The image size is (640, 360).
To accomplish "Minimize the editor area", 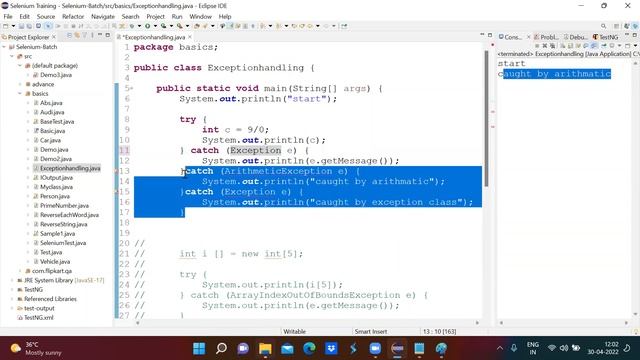I will point(482,35).
